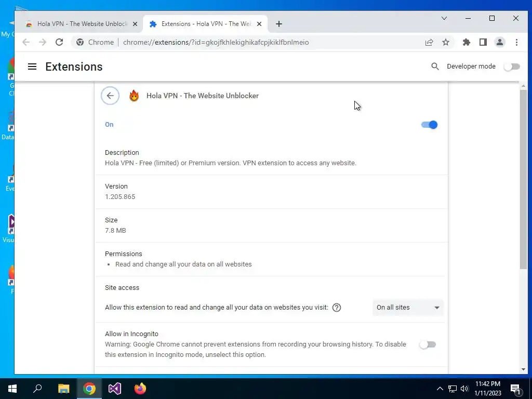Open File Explorer from the taskbar
The height and width of the screenshot is (399, 532).
click(x=63, y=389)
